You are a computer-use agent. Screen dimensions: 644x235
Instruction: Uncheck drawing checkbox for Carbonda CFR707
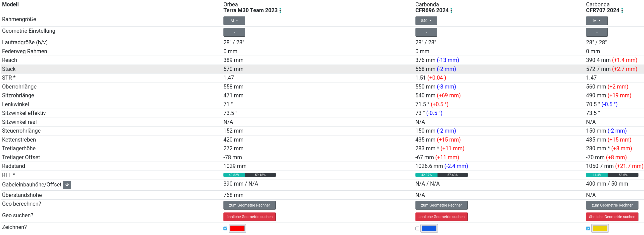588,229
